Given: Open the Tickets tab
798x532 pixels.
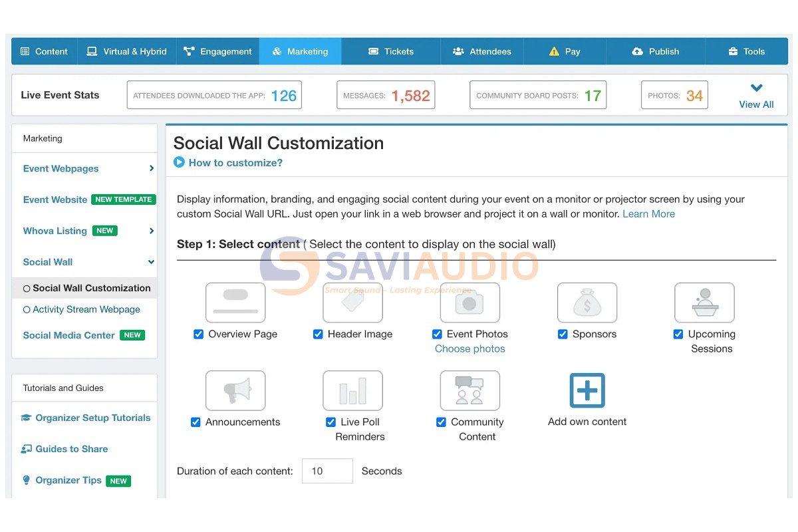Looking at the screenshot, I should (x=390, y=51).
